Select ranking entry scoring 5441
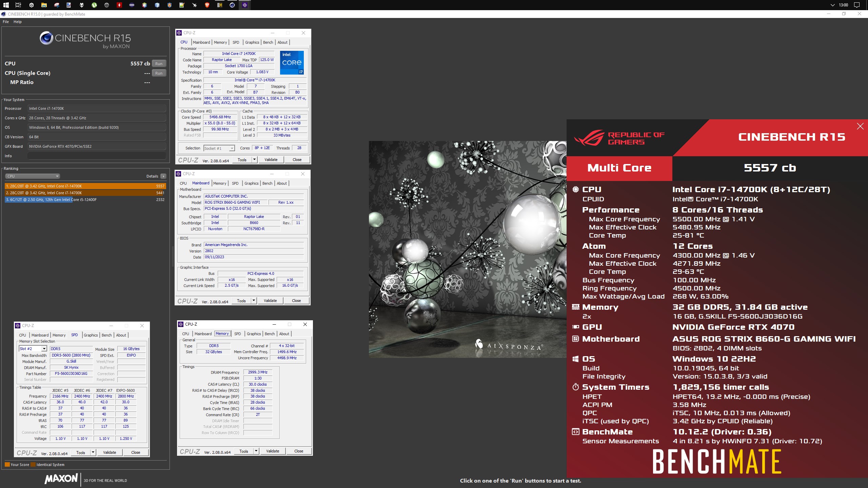 (85, 193)
